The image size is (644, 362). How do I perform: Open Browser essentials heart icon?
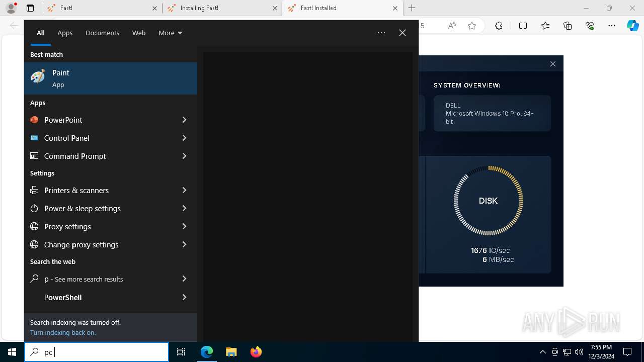[590, 26]
